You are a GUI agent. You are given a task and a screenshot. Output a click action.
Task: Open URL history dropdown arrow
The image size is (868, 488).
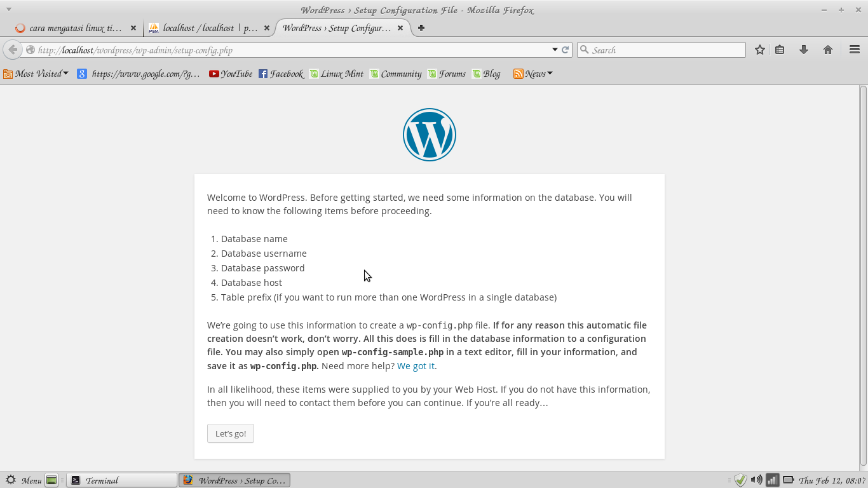click(555, 50)
